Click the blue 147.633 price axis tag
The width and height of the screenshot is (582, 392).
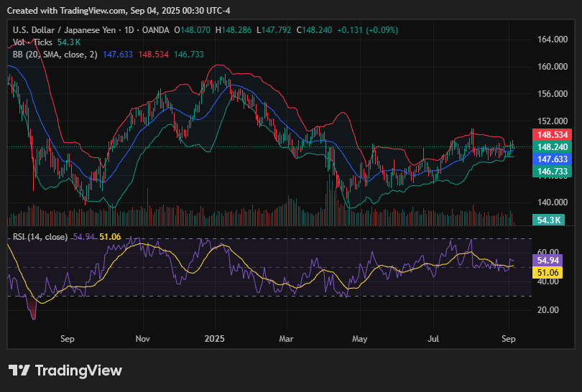tap(553, 159)
